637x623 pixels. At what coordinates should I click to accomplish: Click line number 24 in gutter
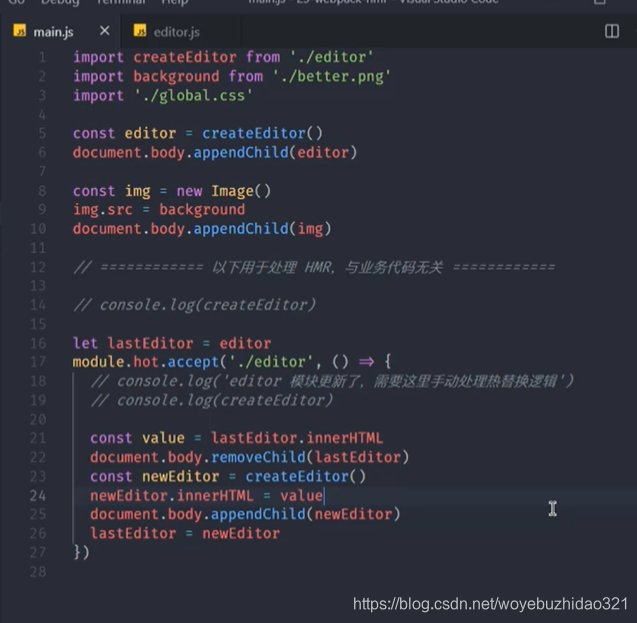click(38, 495)
